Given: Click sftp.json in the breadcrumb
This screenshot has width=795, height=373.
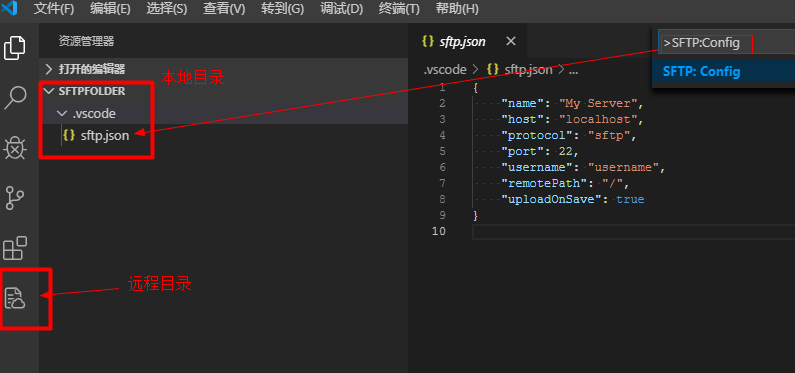Looking at the screenshot, I should [528, 70].
